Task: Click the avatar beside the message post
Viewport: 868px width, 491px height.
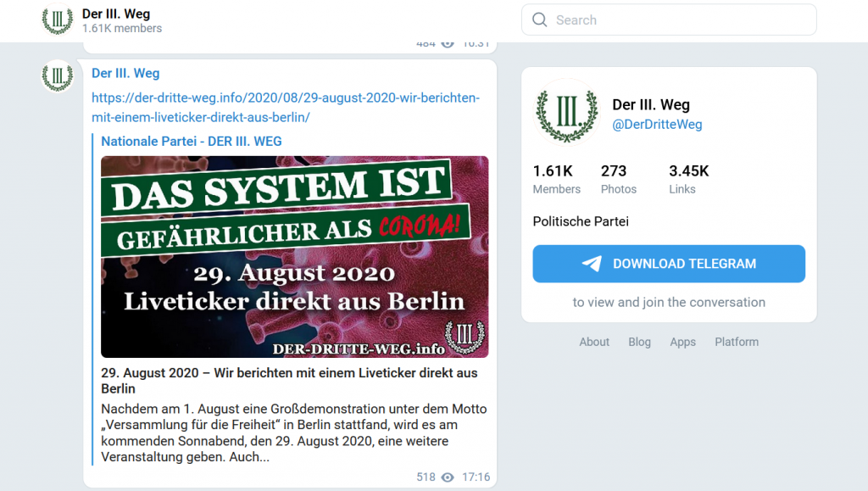Action: tap(58, 76)
